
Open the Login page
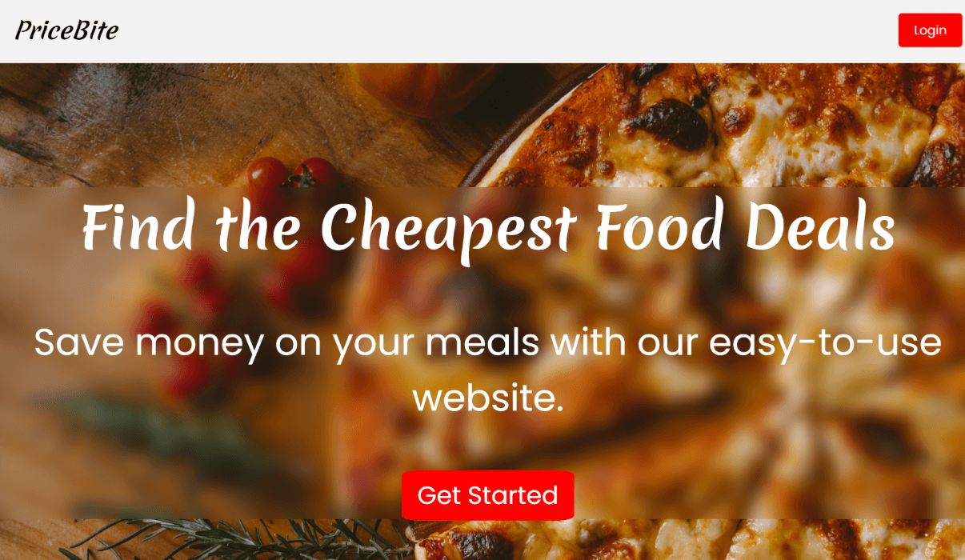930,30
